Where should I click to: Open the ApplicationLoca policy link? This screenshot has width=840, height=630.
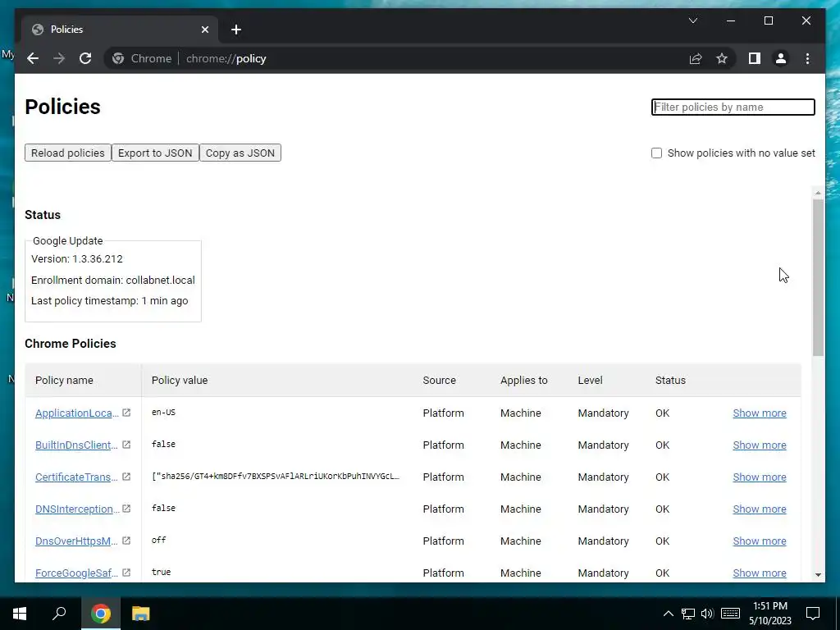point(77,413)
